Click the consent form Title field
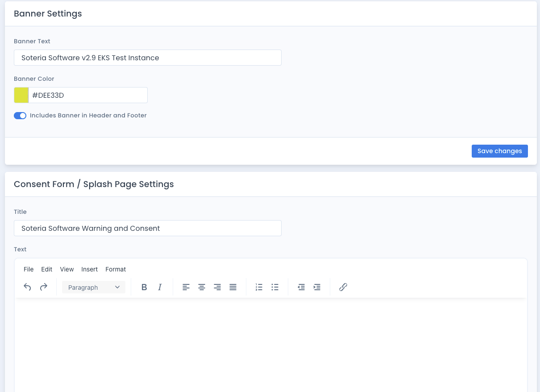 point(148,228)
